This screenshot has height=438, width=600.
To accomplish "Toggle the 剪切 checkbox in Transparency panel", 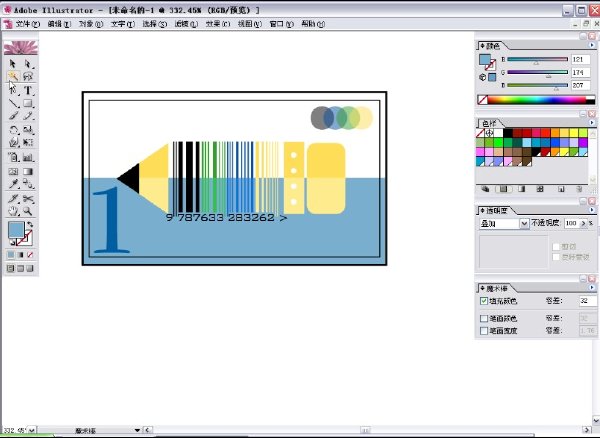I will 556,247.
